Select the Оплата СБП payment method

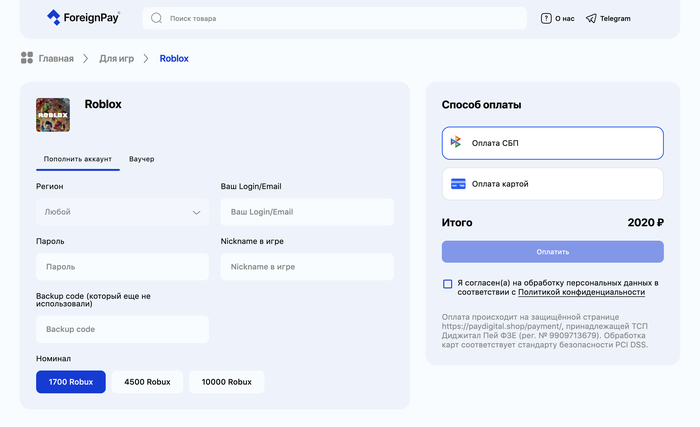553,143
